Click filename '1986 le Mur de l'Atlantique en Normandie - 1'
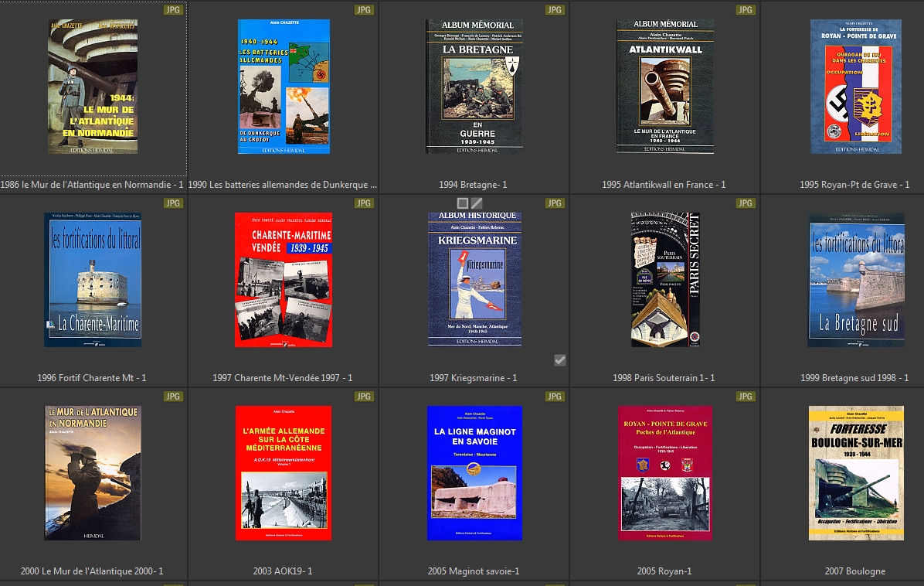Image resolution: width=924 pixels, height=586 pixels. pos(92,185)
